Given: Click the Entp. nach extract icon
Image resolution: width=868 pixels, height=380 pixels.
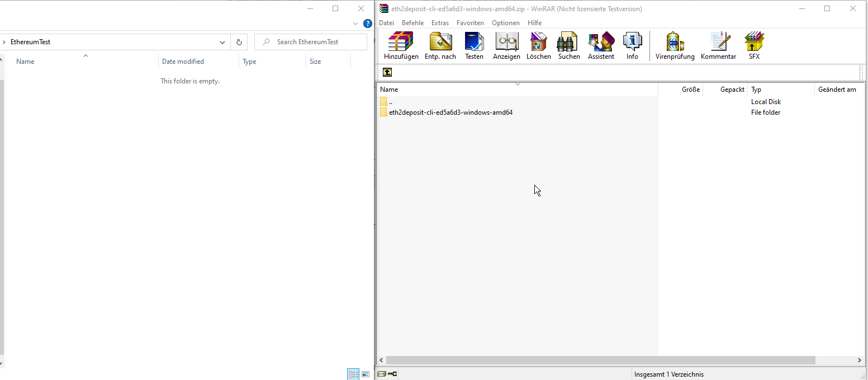Looking at the screenshot, I should pyautogui.click(x=440, y=46).
